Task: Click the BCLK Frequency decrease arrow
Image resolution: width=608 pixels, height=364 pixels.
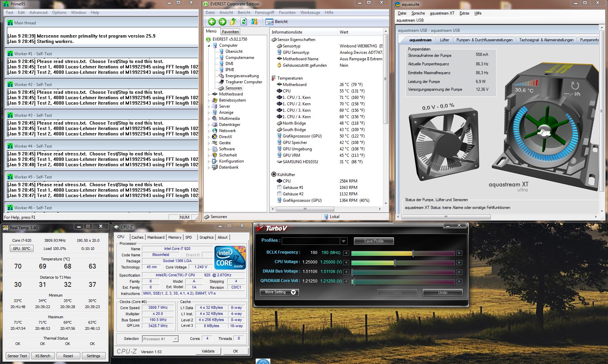Action: pyautogui.click(x=346, y=253)
